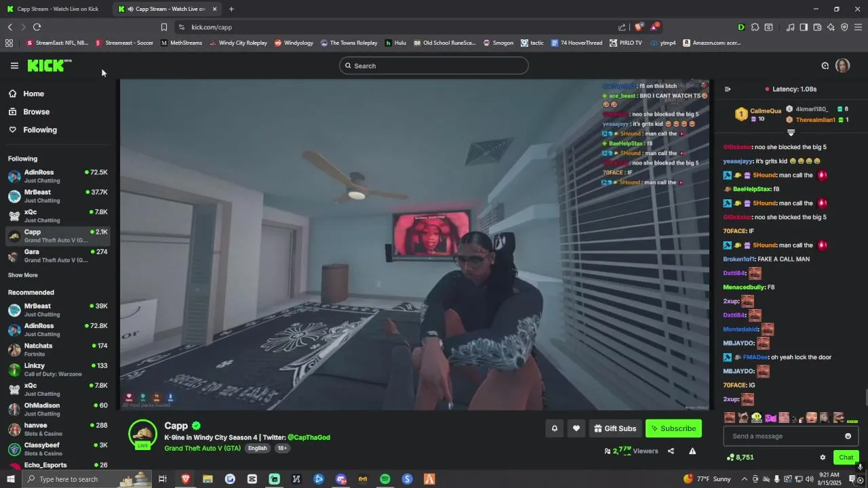This screenshot has width=868, height=488.
Task: Open user profile avatar menu
Action: pyautogui.click(x=843, y=66)
